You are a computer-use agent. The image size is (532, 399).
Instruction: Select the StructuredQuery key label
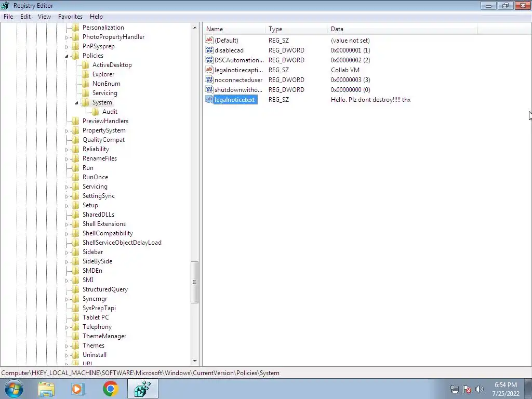coord(105,289)
